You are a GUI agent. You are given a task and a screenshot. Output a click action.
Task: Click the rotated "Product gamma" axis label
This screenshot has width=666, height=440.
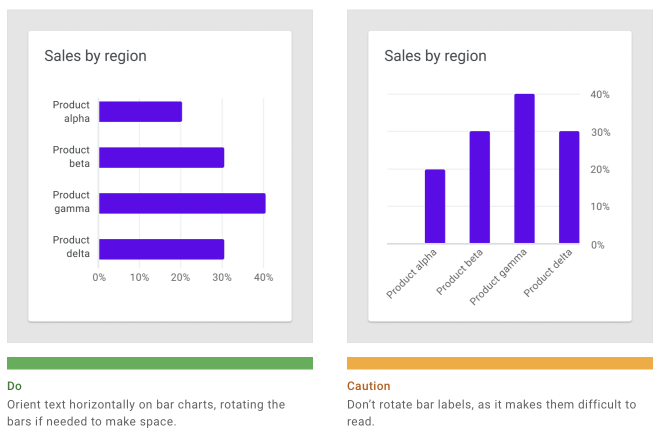[x=502, y=273]
